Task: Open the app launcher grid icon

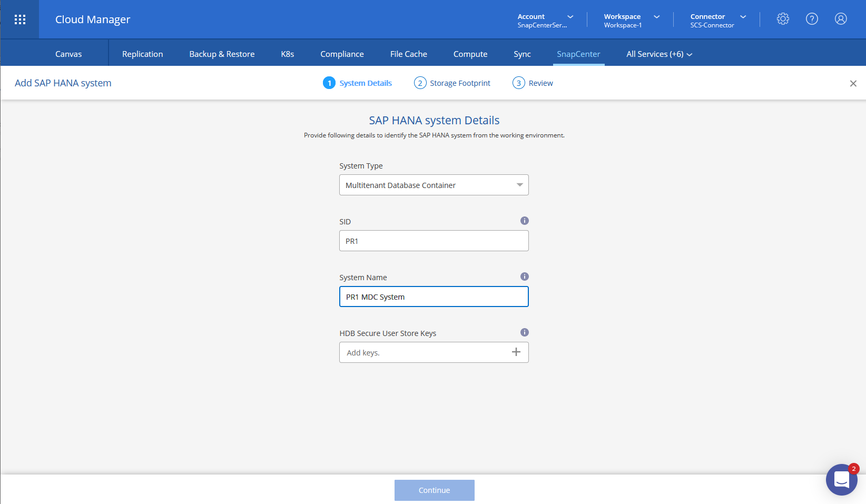Action: click(x=20, y=19)
